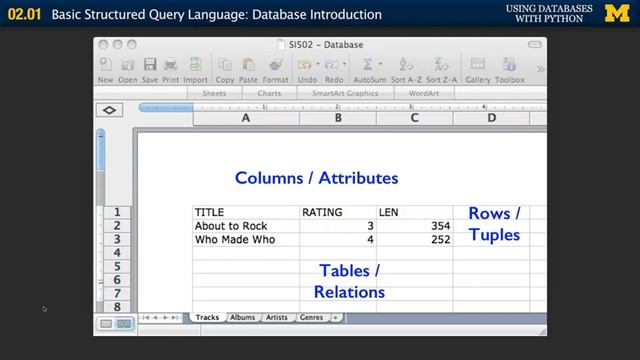Open the SmartArt Graphics tab
Viewport: 640px width, 360px height.
pos(345,93)
